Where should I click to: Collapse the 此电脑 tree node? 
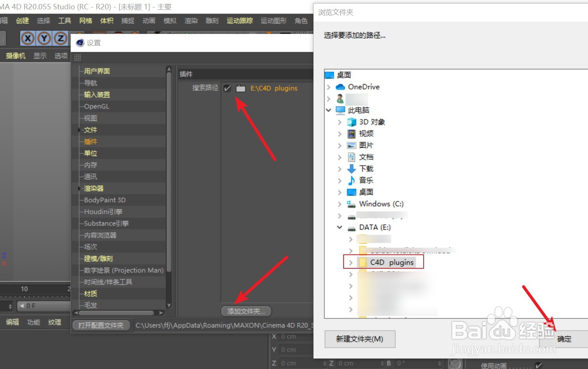point(328,110)
